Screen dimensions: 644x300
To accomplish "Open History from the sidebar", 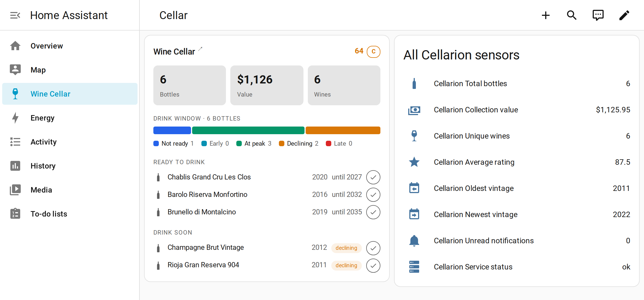I will [70, 166].
